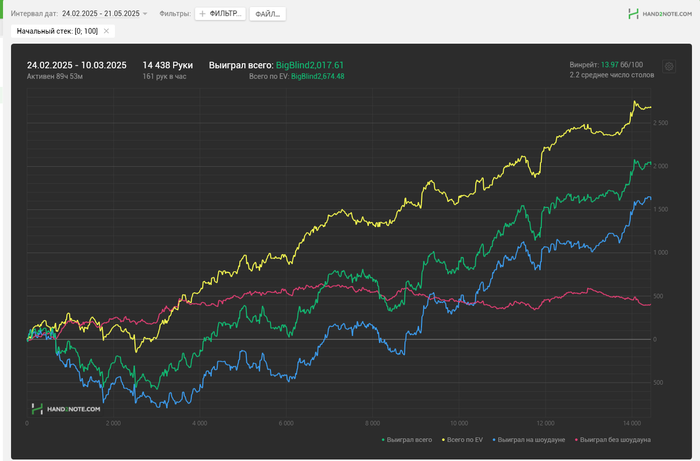
Task: Toggle the Выиграл без шоудауна legend series
Action: (612, 440)
